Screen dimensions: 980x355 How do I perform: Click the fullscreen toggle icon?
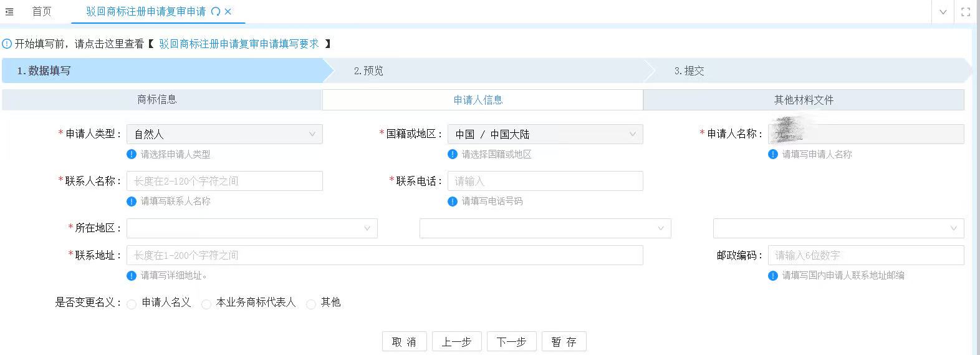point(966,12)
